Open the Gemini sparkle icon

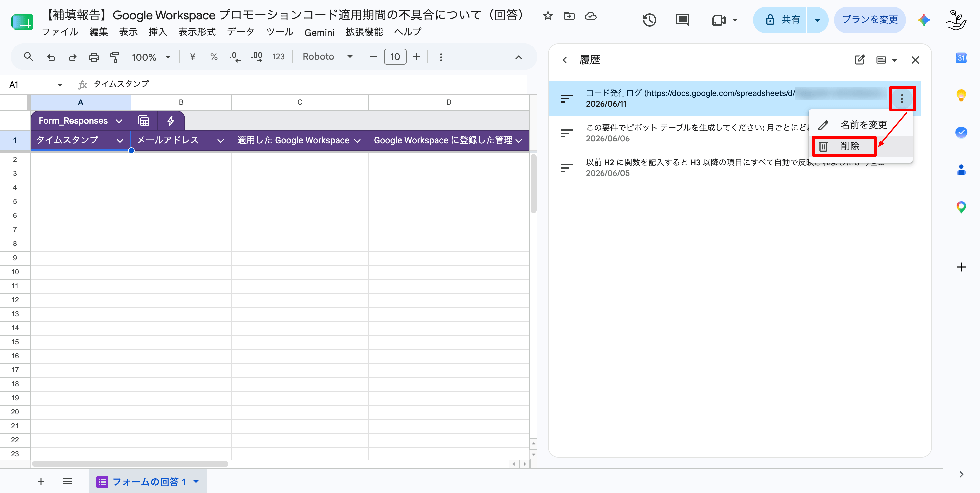click(924, 20)
